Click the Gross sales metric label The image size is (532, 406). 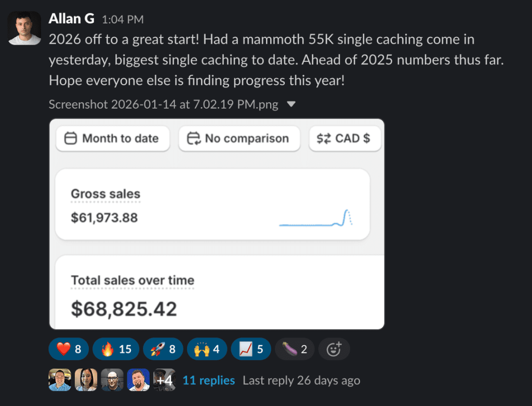[105, 194]
